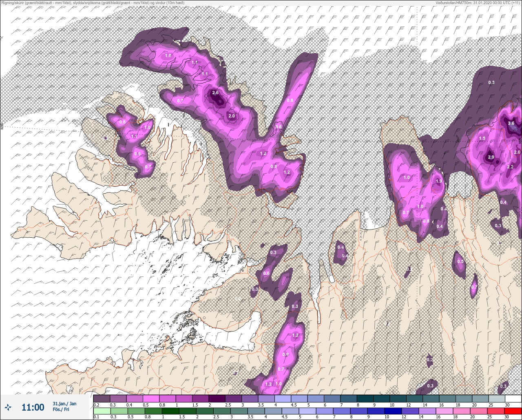Viewport: 522px width, 420px height.
Task: Click the 2.2 precipitation value on the map
Action: (x=510, y=167)
